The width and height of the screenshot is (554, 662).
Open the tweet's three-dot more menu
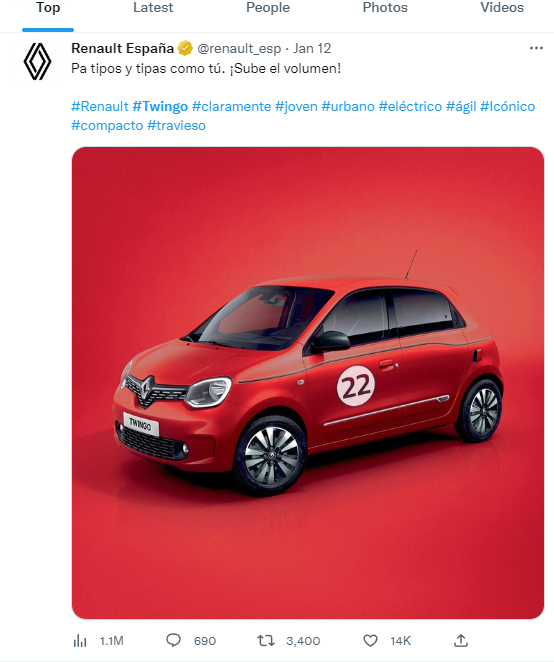(536, 48)
